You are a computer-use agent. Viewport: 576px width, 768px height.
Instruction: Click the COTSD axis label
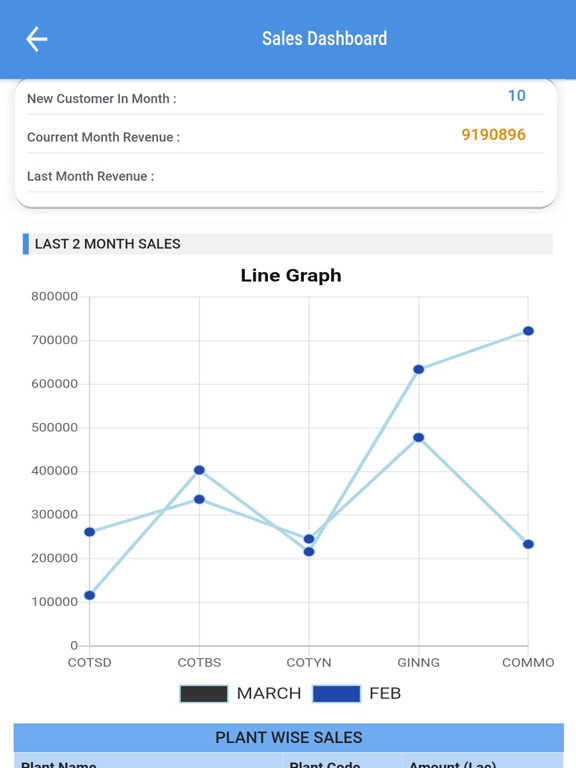(x=90, y=663)
